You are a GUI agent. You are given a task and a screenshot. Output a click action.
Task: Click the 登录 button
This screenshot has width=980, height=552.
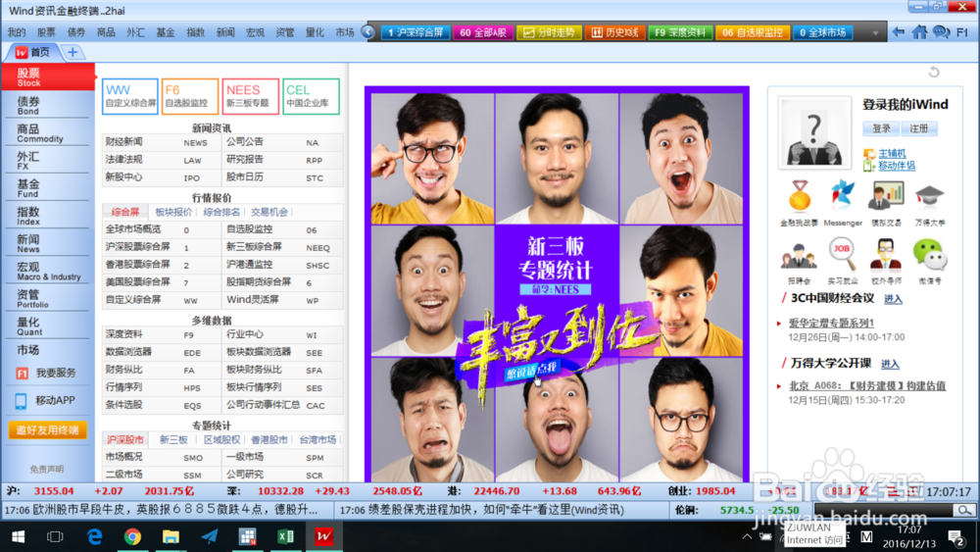[881, 128]
